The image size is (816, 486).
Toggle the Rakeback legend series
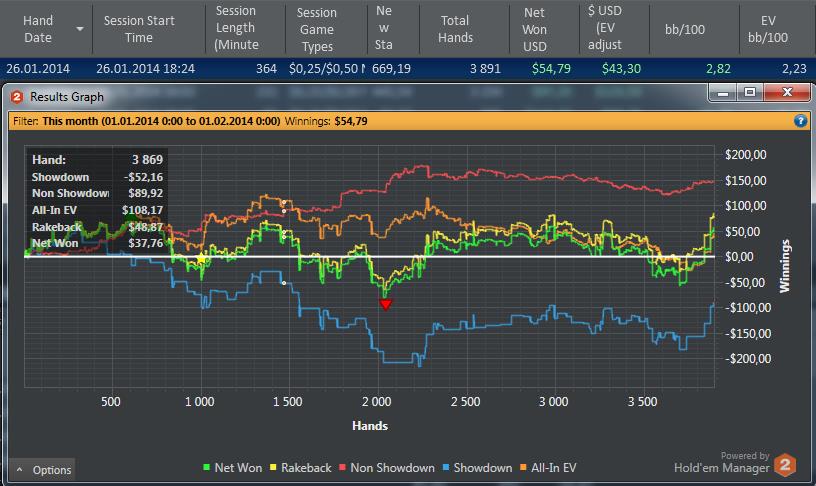tap(300, 467)
